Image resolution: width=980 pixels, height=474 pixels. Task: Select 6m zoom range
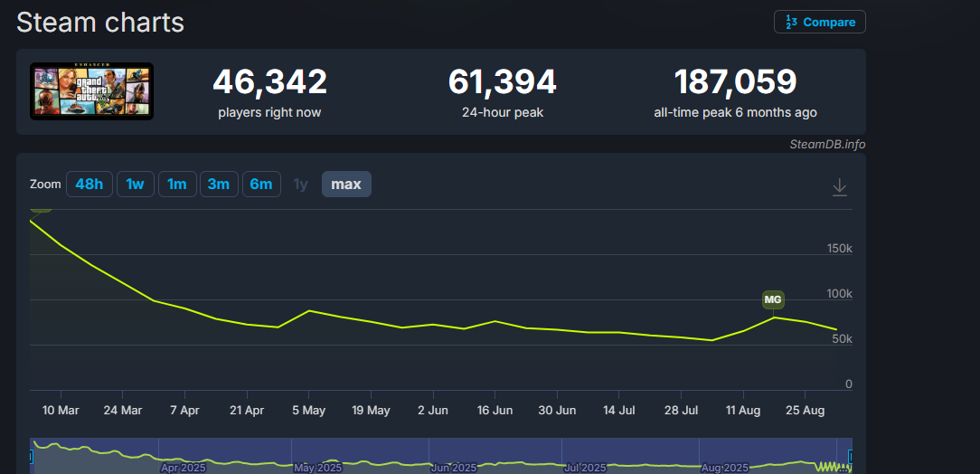[x=261, y=185]
